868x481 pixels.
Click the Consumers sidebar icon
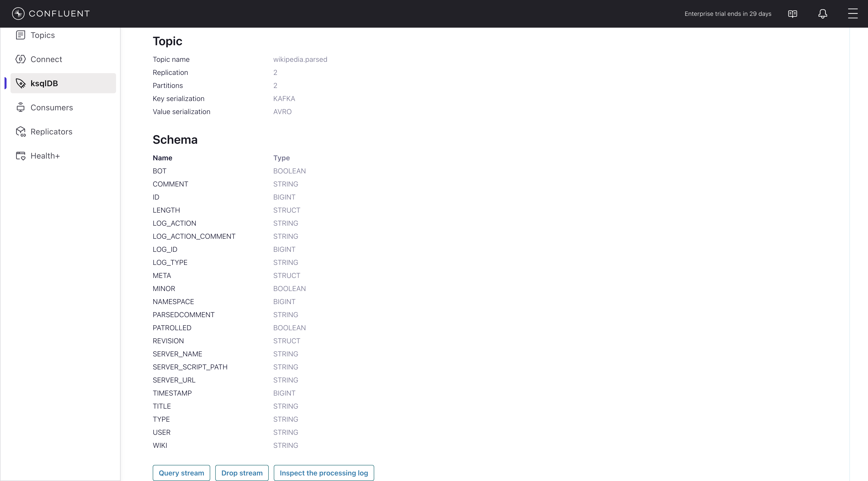click(x=21, y=108)
